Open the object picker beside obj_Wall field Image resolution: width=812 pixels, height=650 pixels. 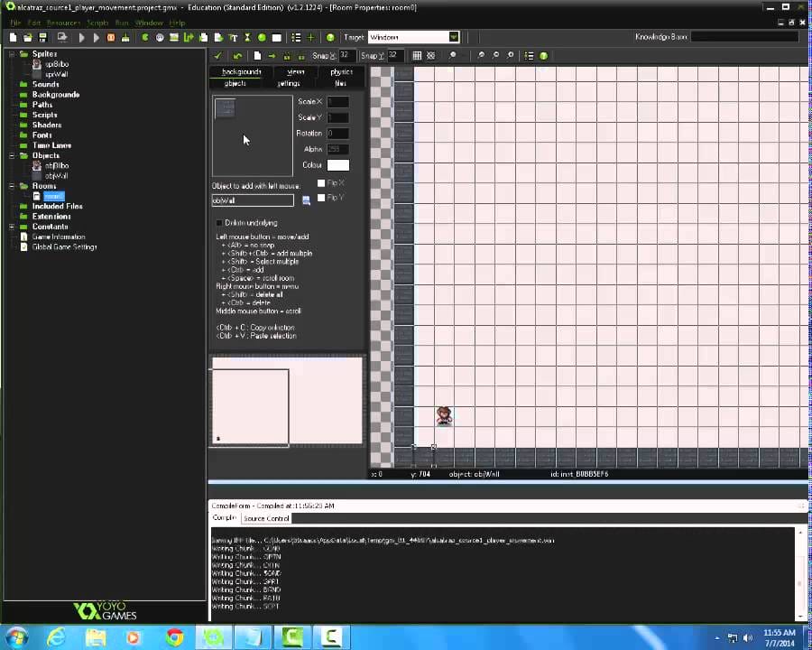tap(306, 200)
